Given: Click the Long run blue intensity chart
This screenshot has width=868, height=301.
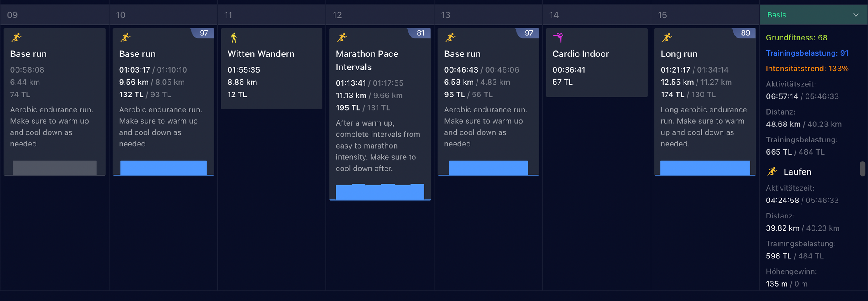Looking at the screenshot, I should [705, 168].
